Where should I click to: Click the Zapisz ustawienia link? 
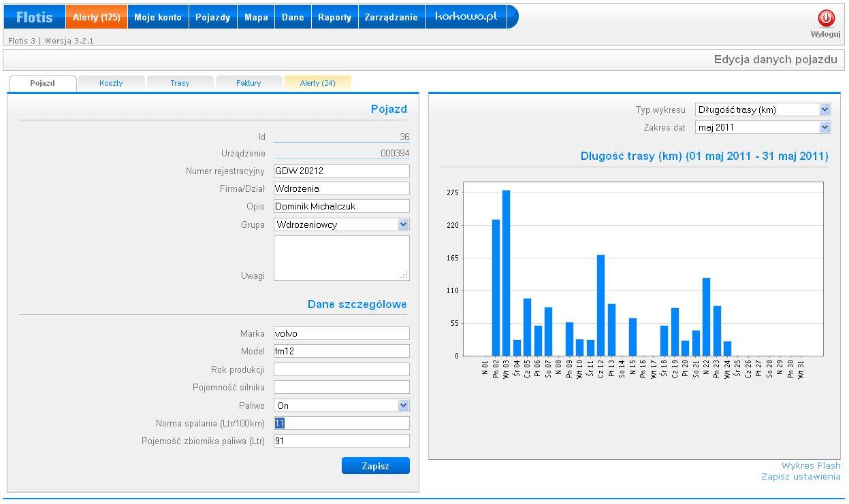[801, 477]
